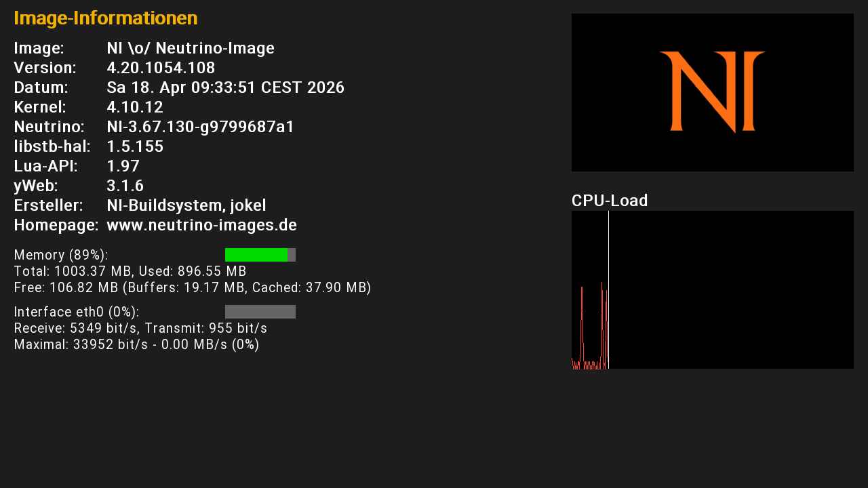Click the Ersteller entry NI-Buildsystem, jokel
Screen dimensions: 868x488
[186, 205]
